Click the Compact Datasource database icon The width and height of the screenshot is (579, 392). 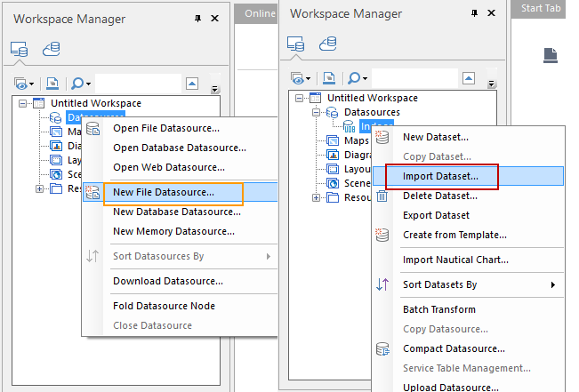(382, 348)
